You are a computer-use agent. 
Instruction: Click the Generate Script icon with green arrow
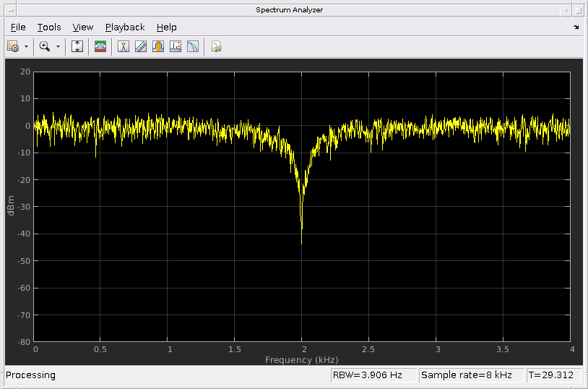[x=216, y=46]
